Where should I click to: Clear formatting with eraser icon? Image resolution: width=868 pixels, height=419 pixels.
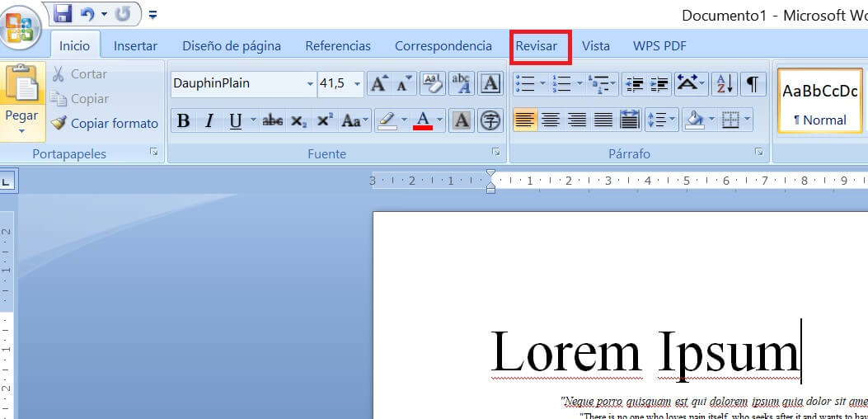click(x=432, y=83)
